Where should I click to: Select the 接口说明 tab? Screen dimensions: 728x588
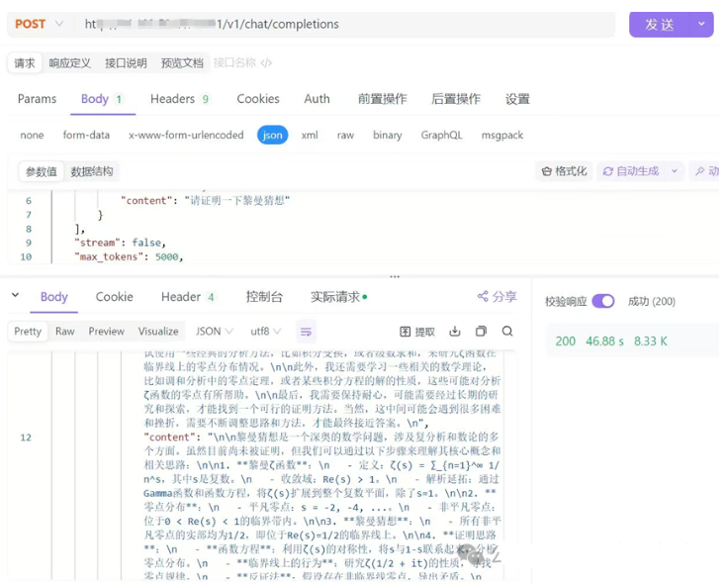[x=126, y=63]
